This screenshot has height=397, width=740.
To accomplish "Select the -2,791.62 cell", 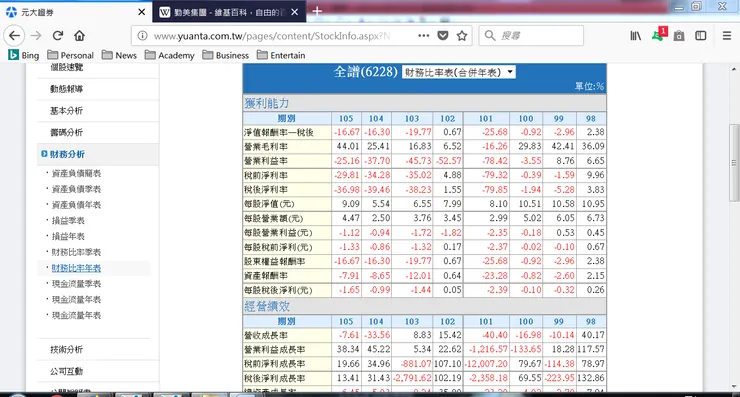I will [x=412, y=378].
